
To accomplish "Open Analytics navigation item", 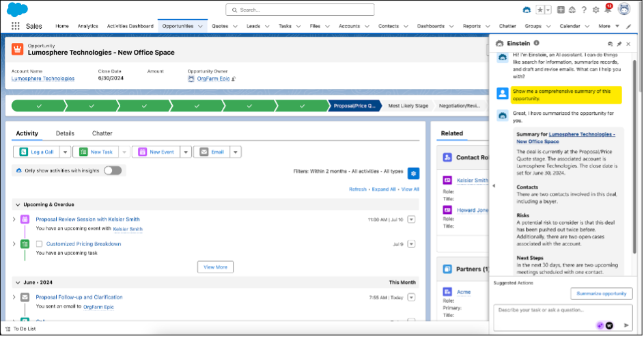I will (x=88, y=26).
